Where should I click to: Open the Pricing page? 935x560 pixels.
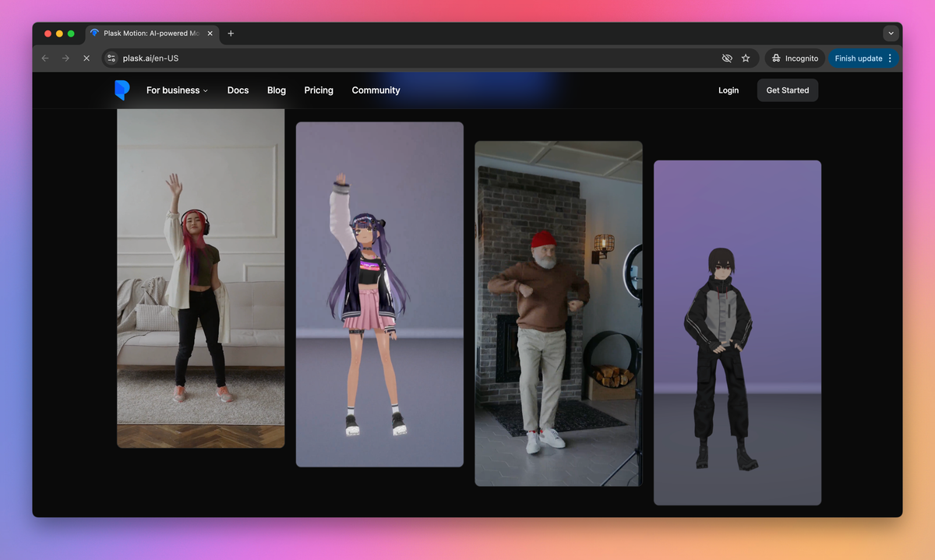tap(319, 90)
